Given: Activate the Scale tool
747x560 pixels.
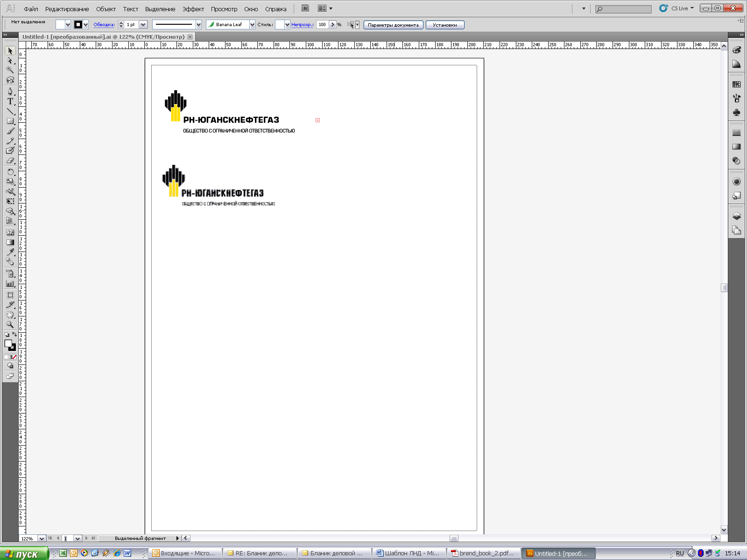Looking at the screenshot, I should (x=10, y=182).
